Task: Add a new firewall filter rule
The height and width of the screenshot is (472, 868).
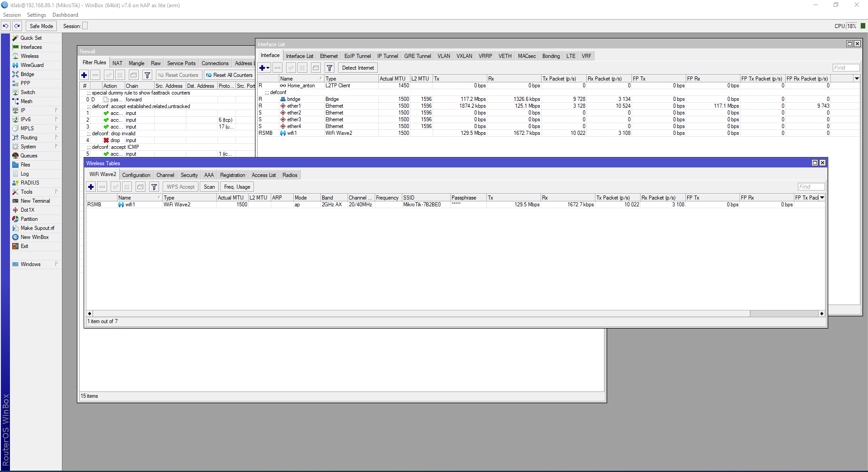Action: tap(84, 75)
